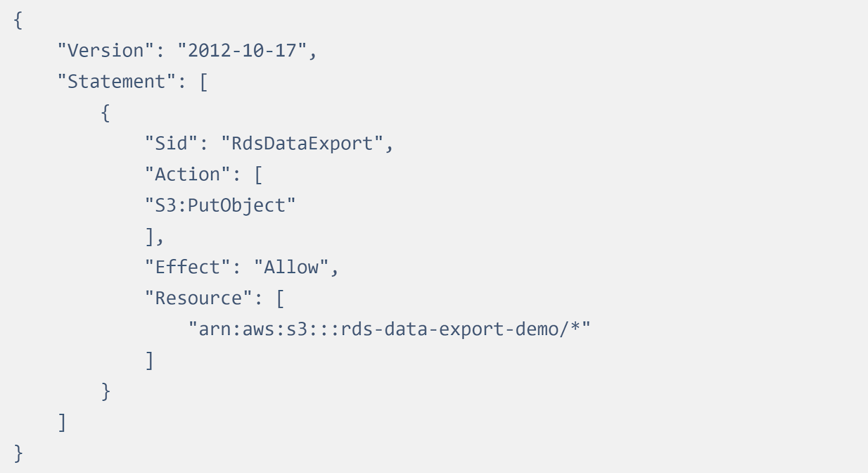Click the closing bracket of the Action array
This screenshot has height=473, width=868.
(x=150, y=237)
